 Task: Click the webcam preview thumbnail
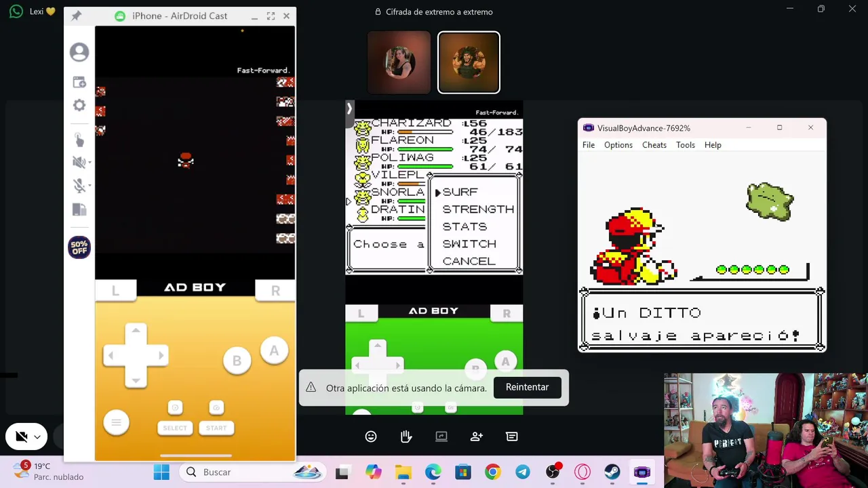[766, 430]
